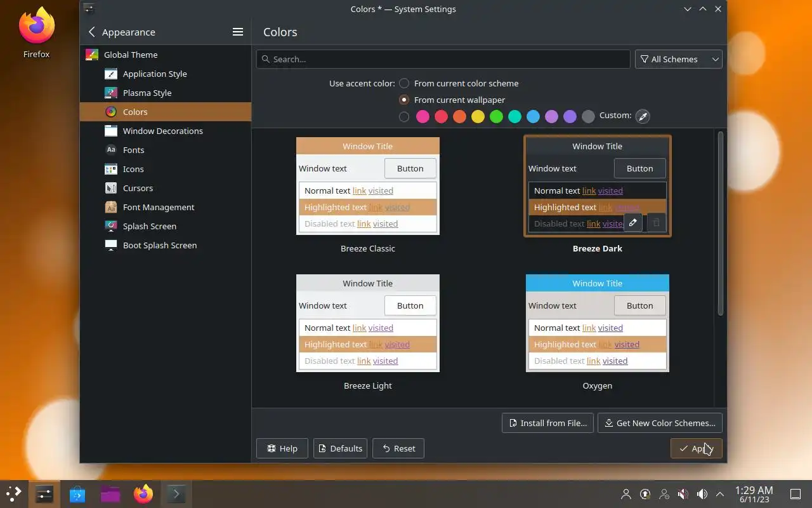The height and width of the screenshot is (508, 812).
Task: Click Show Desktop icon at taskbar end
Action: coord(796,494)
